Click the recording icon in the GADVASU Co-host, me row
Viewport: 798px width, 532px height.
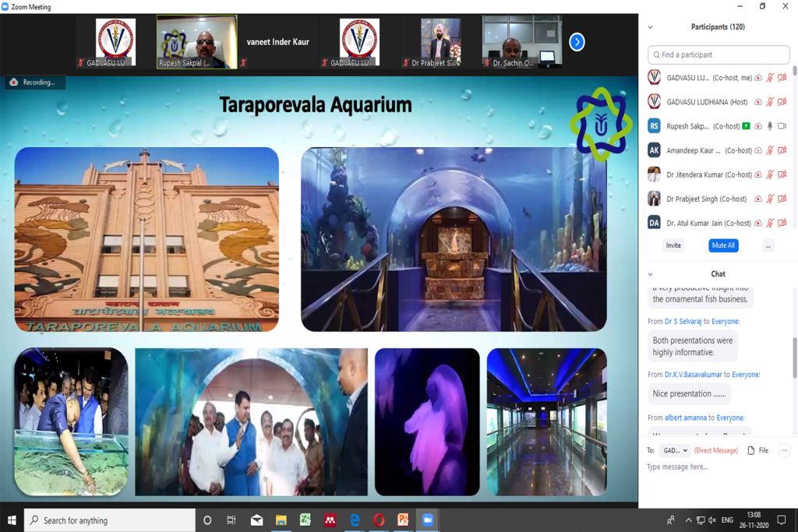757,77
